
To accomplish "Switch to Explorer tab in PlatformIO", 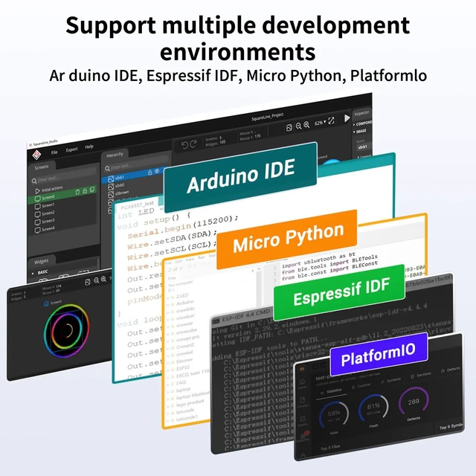I will [361, 386].
